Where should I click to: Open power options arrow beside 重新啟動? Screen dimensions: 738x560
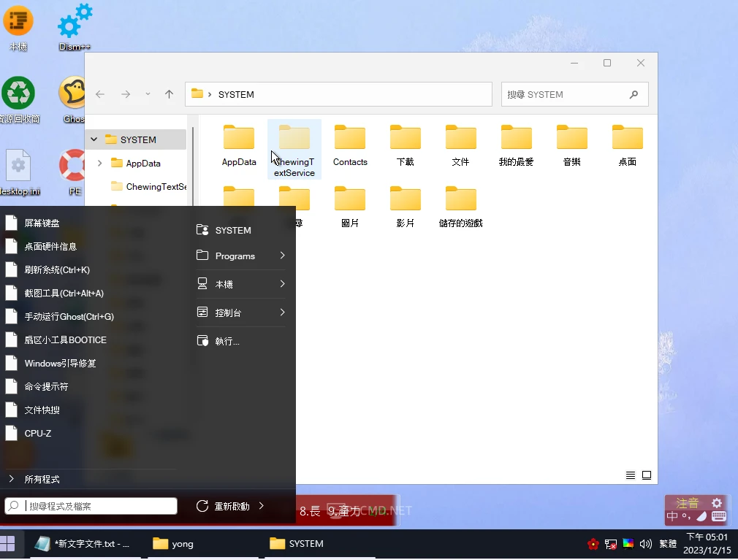coord(261,506)
